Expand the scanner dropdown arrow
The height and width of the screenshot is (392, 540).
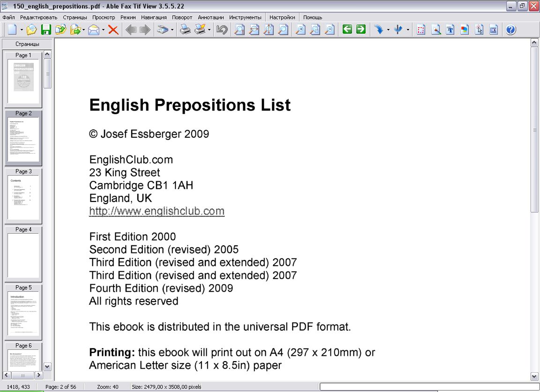pyautogui.click(x=172, y=30)
